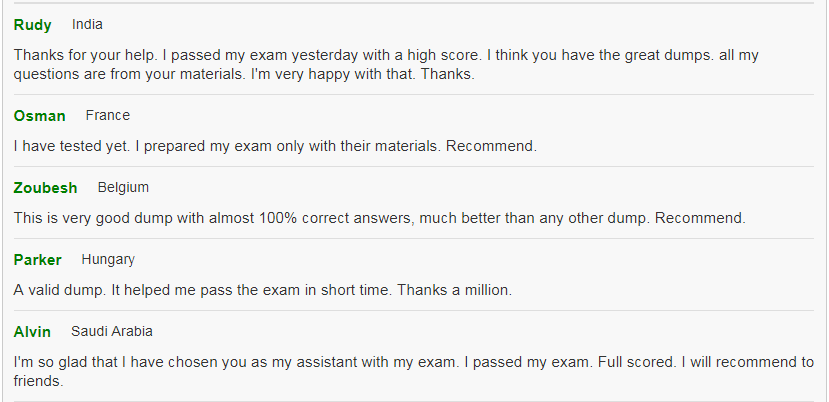Click Zoubesh's review about 100% correct answers
This screenshot has height=402, width=829.
pos(379,218)
